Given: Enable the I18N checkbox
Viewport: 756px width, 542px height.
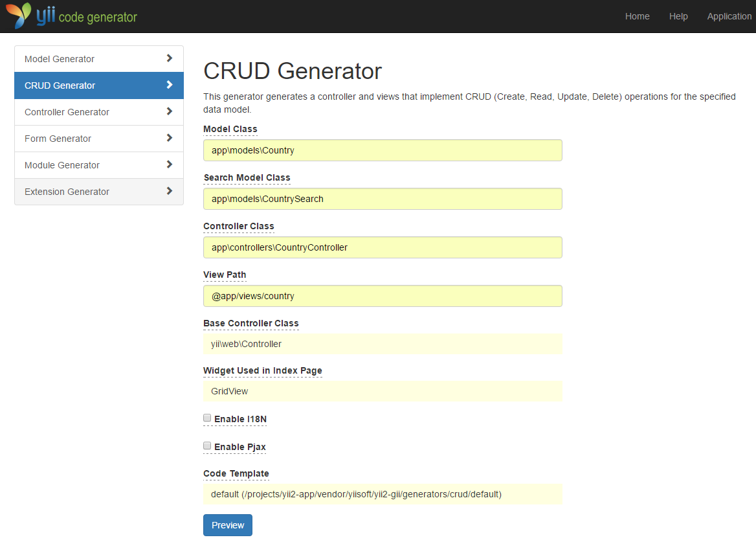Looking at the screenshot, I should pos(206,417).
